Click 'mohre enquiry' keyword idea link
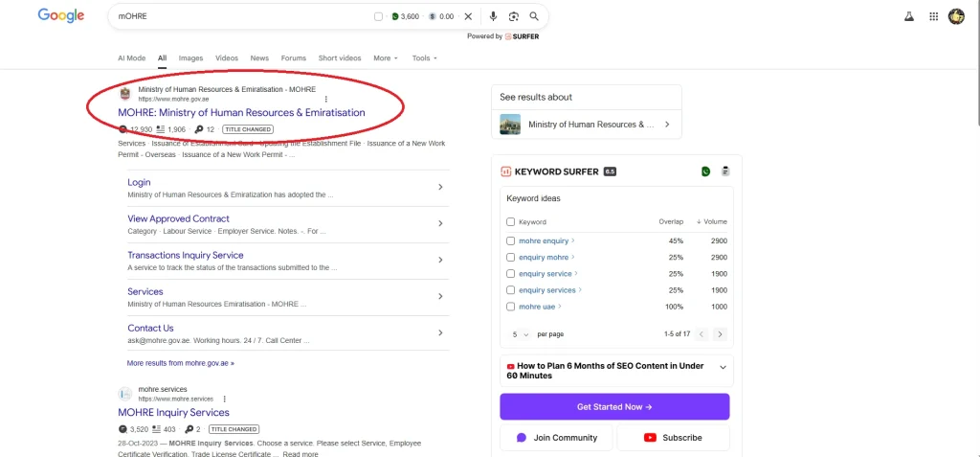This screenshot has width=980, height=457. coord(544,241)
